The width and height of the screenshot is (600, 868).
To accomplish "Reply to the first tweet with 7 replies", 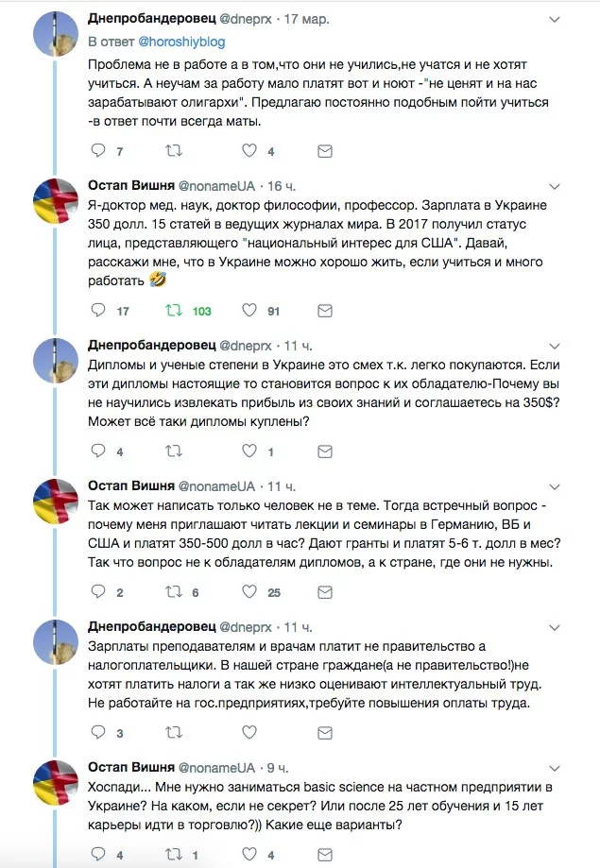I will click(98, 151).
